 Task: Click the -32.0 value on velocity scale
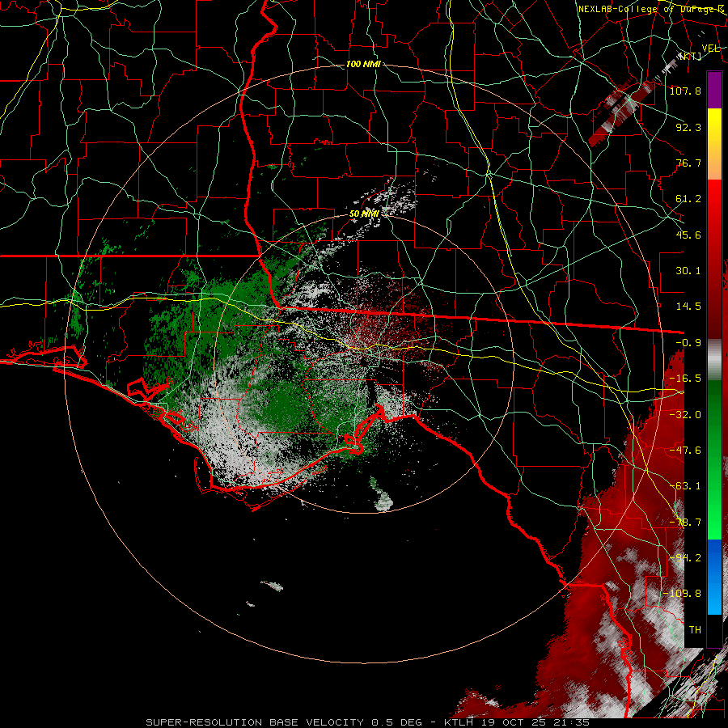pos(685,415)
